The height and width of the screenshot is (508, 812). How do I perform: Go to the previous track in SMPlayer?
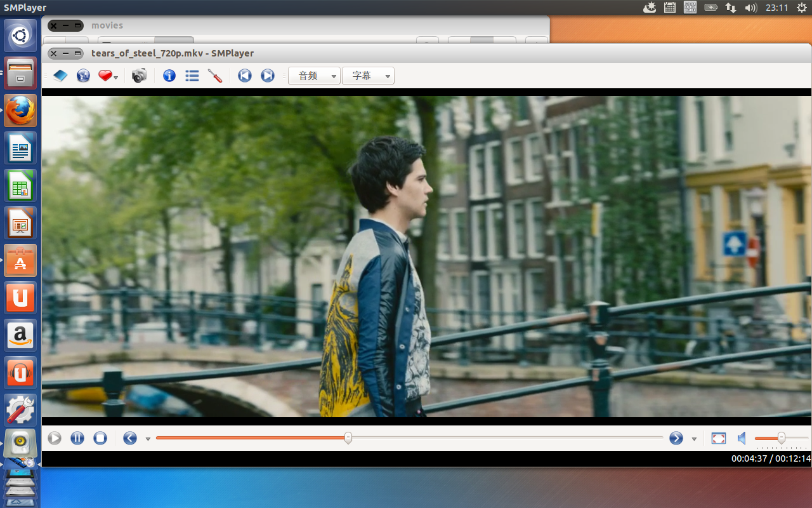click(x=245, y=76)
